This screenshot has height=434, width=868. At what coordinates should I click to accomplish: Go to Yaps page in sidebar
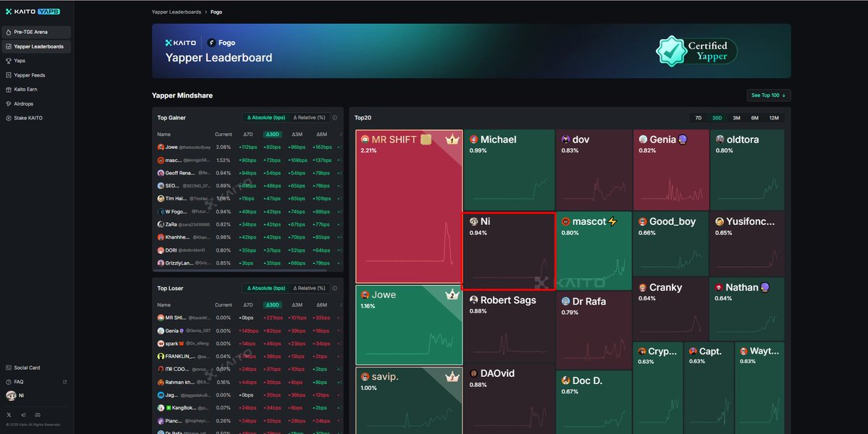click(x=36, y=61)
